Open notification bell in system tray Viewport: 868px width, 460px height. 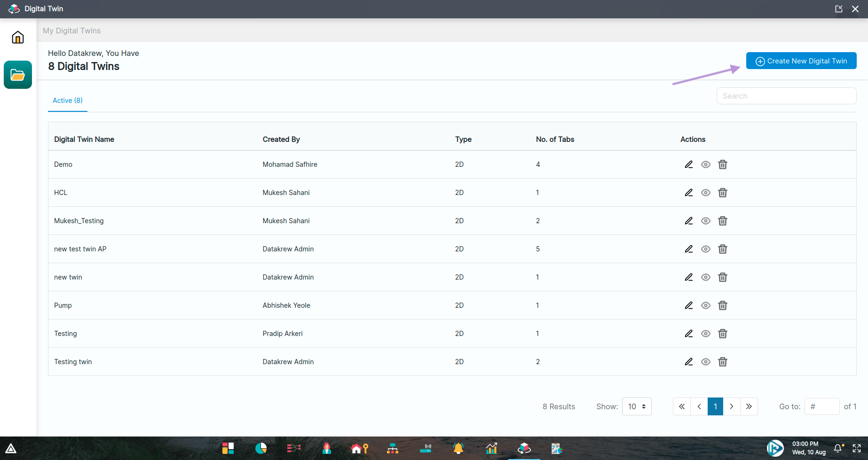[838, 448]
